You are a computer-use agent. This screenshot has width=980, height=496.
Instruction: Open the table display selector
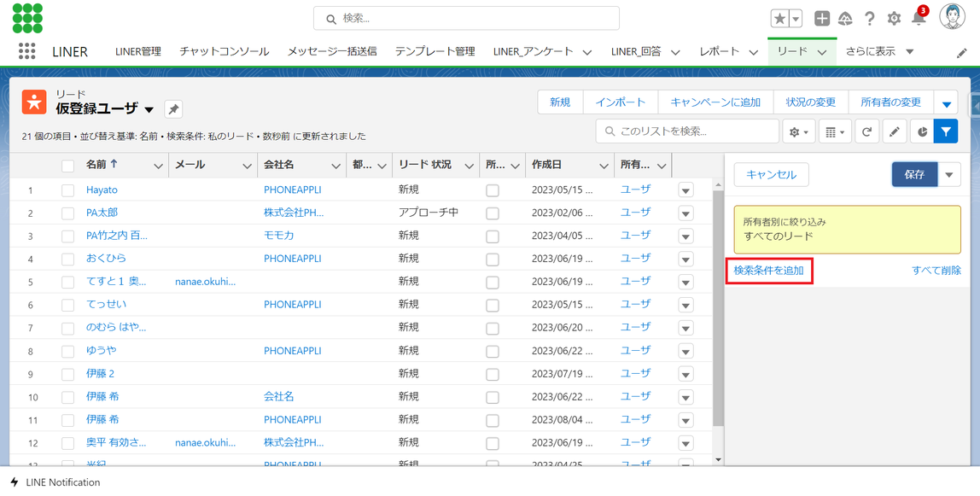click(834, 131)
